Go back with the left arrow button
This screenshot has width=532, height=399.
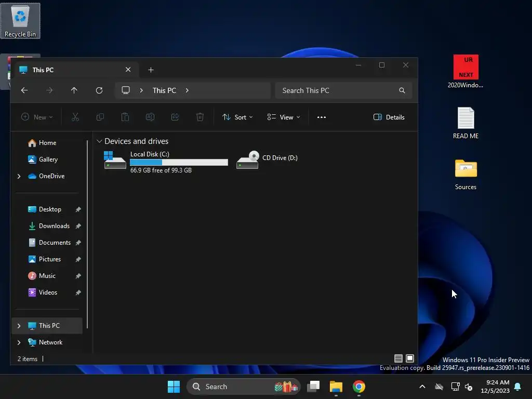pyautogui.click(x=24, y=90)
